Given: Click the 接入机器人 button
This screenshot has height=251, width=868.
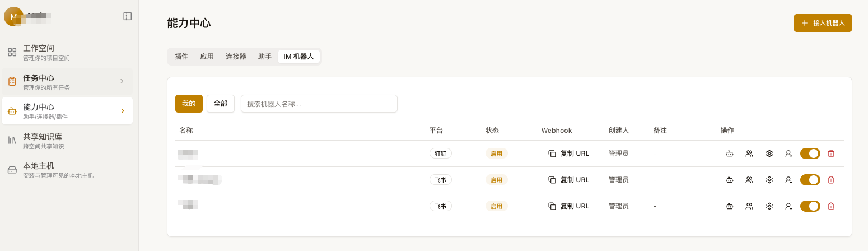Looking at the screenshot, I should tap(823, 23).
